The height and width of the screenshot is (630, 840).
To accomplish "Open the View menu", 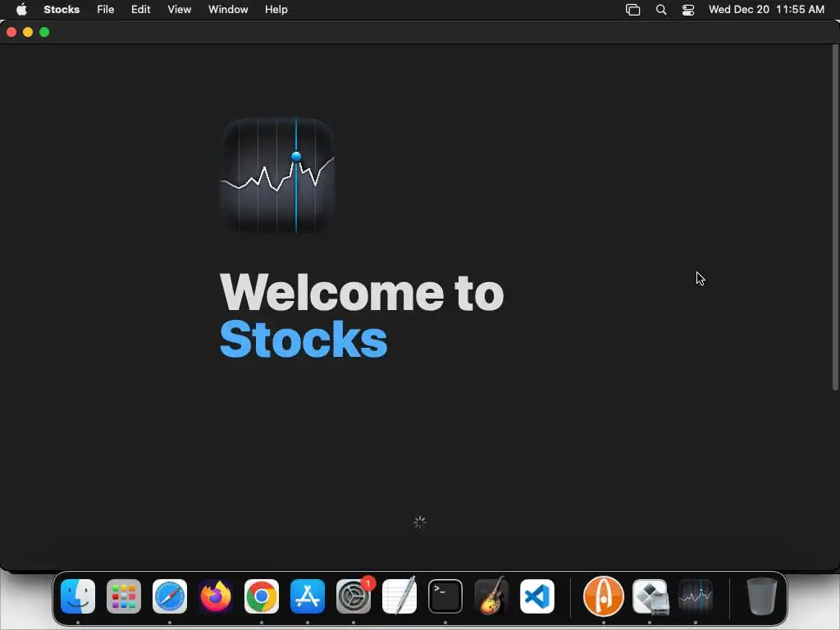I will click(180, 10).
